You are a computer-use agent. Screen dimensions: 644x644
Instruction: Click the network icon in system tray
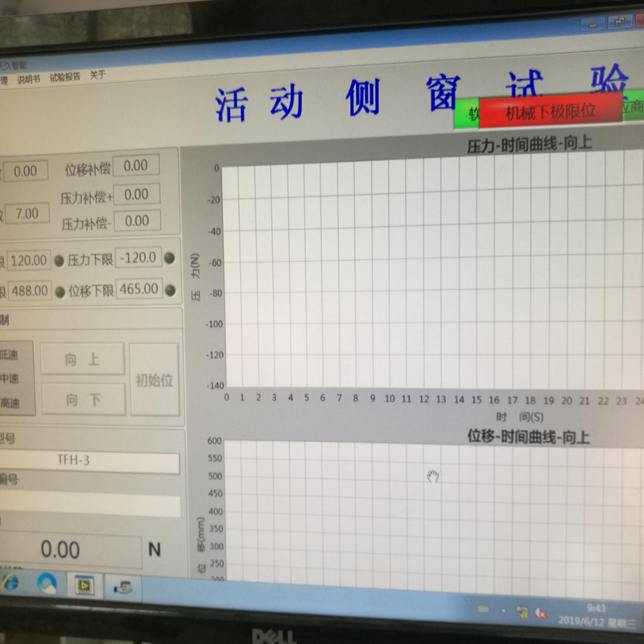pos(522,612)
